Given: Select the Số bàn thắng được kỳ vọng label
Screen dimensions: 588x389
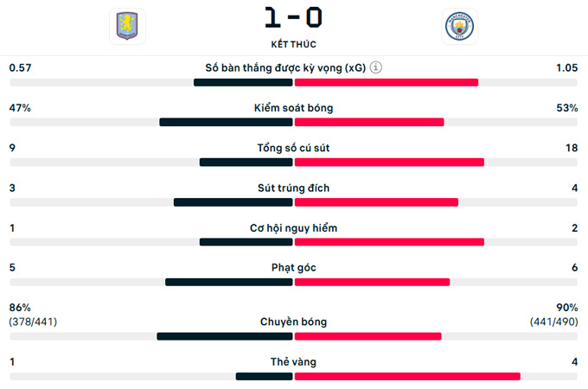Looking at the screenshot, I should pyautogui.click(x=285, y=68).
